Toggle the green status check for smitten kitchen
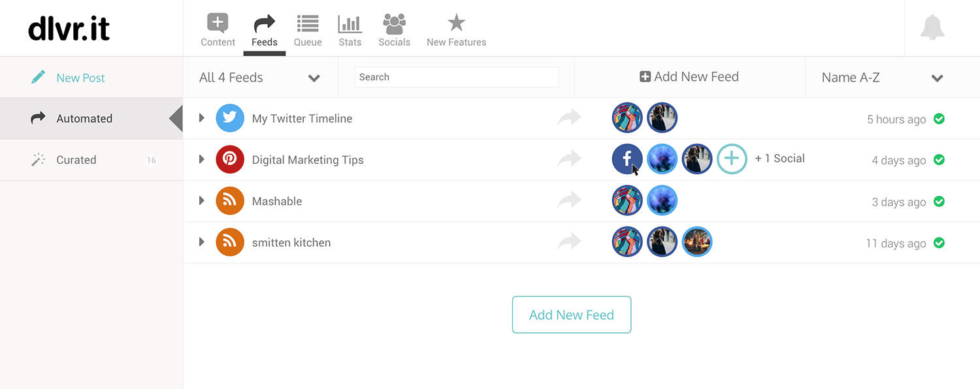Viewport: 980px width, 389px height. [x=939, y=243]
